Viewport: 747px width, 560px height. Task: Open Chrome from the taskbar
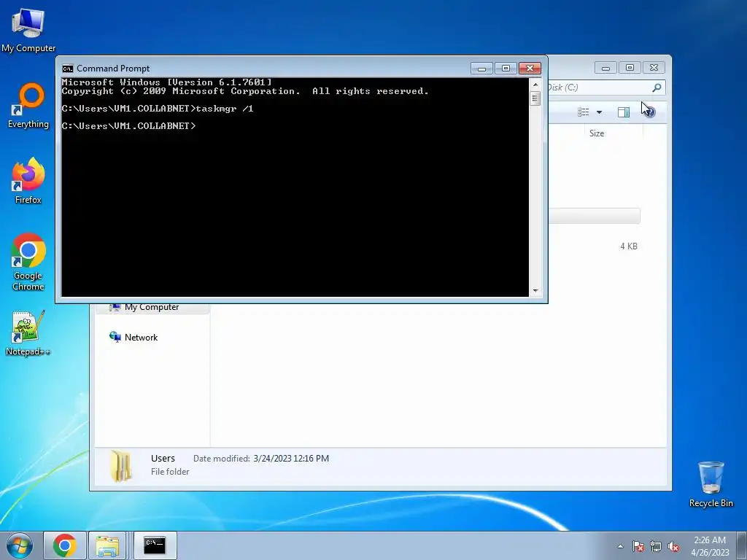[x=65, y=545]
